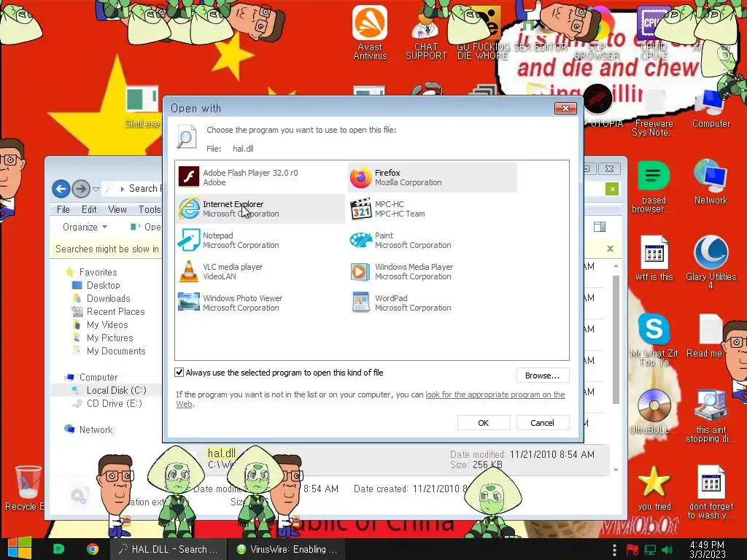Open the look for appropriate program link
The height and width of the screenshot is (560, 747).
(x=495, y=394)
